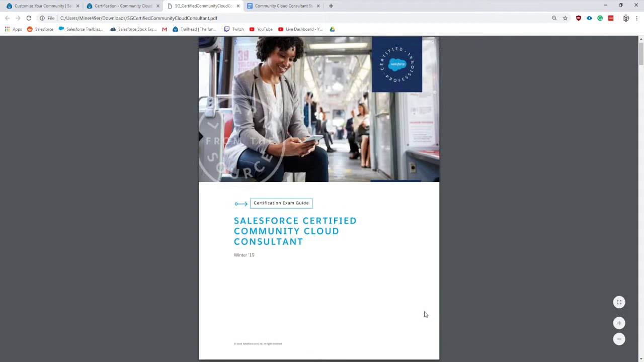Close the Community Cloud Consultant Study tab

pos(318,6)
